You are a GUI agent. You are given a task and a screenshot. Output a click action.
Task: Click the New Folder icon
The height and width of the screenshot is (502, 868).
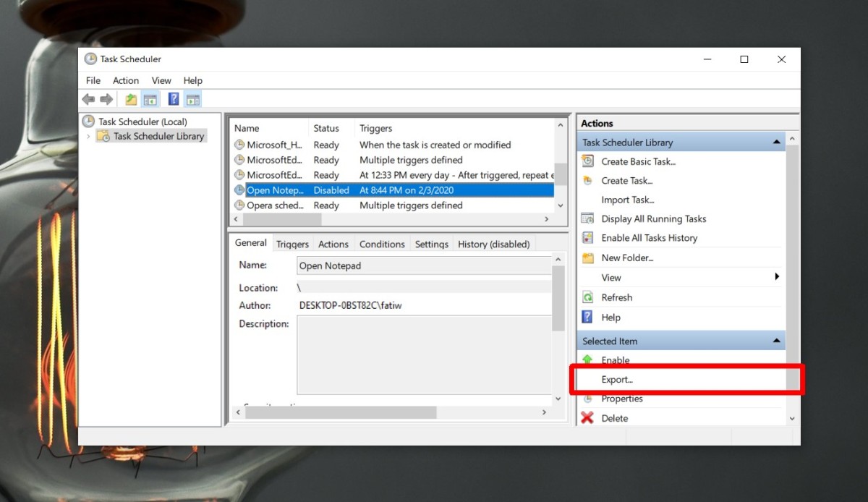587,258
